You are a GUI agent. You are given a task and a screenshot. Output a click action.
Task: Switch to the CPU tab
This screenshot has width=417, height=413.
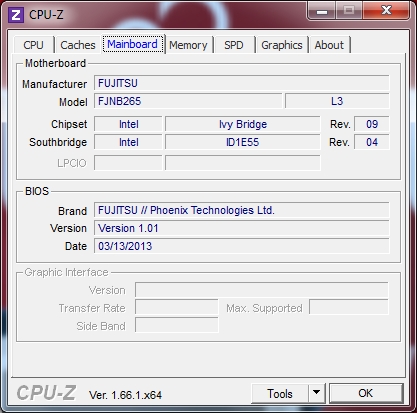pyautogui.click(x=33, y=45)
